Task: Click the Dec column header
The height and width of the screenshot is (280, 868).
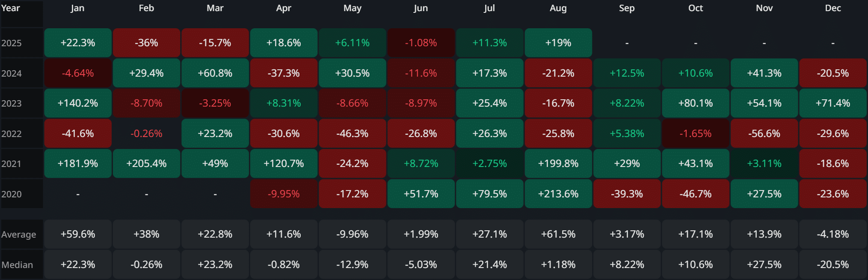Action: tap(832, 9)
